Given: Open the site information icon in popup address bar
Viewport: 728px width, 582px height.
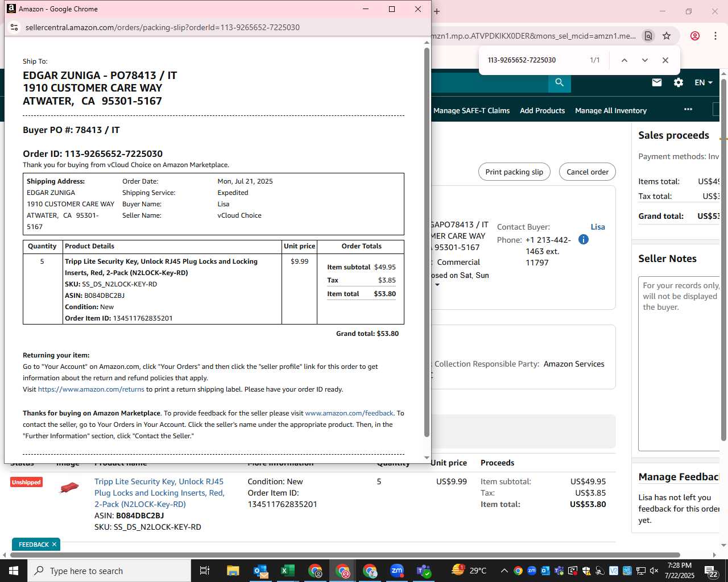Looking at the screenshot, I should [15, 27].
